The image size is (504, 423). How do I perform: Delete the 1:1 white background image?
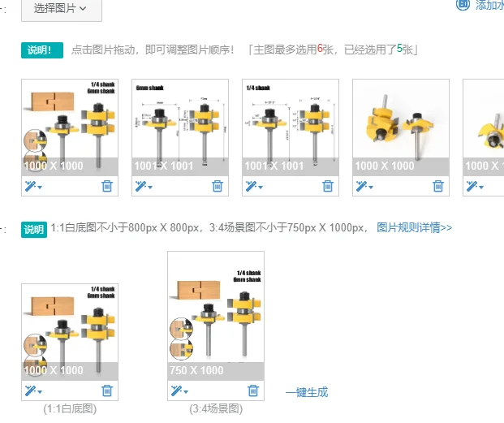pos(107,391)
